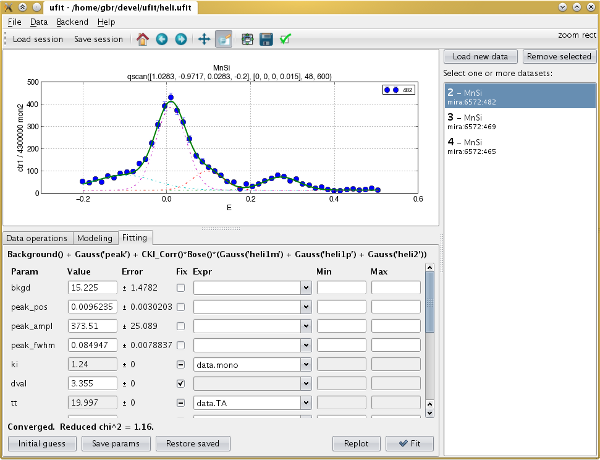Enable Fix checkbox for bkgd parameter
The image size is (600, 460).
pos(181,288)
